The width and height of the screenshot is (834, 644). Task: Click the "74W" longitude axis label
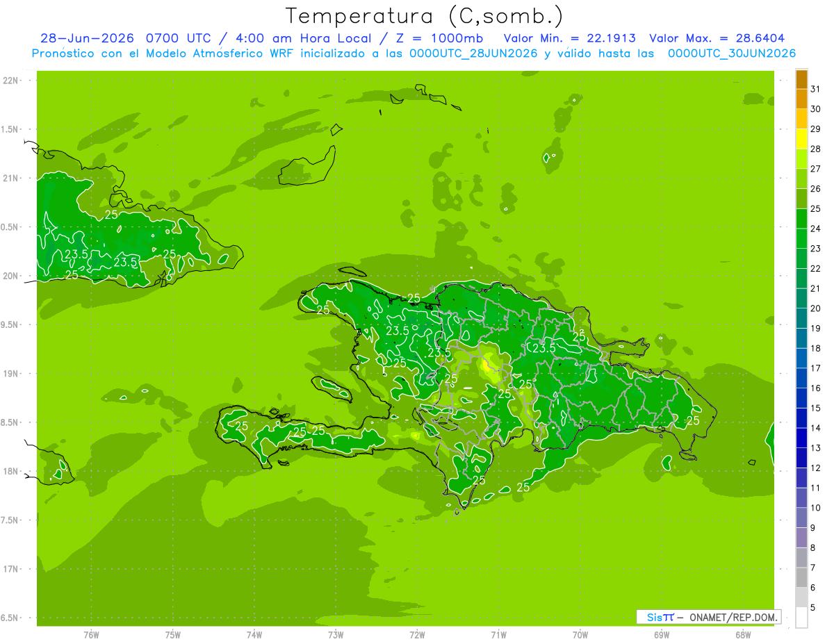click(x=254, y=634)
